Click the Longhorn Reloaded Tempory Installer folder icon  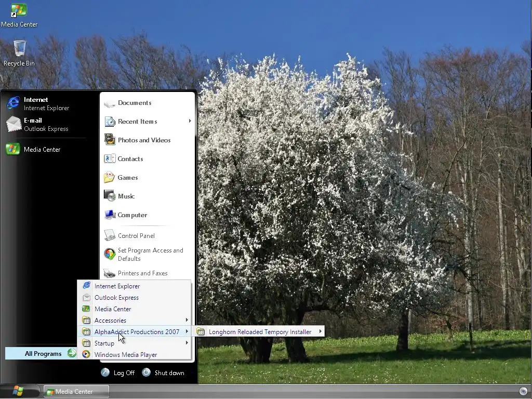[201, 331]
